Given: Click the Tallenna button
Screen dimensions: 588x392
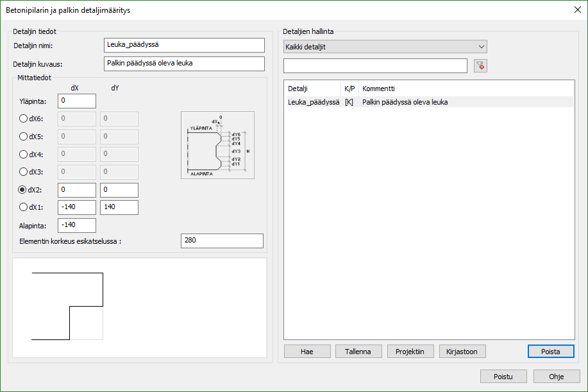Looking at the screenshot, I should tap(358, 352).
